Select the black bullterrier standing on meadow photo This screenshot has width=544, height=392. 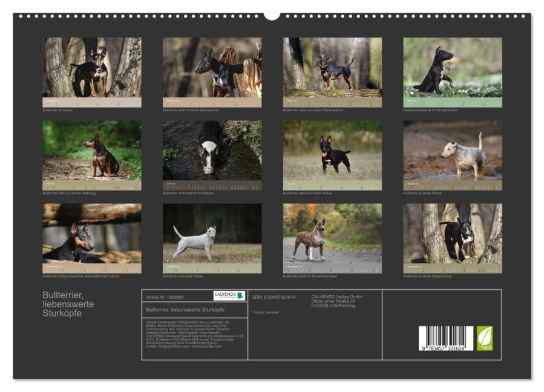[x=332, y=150]
